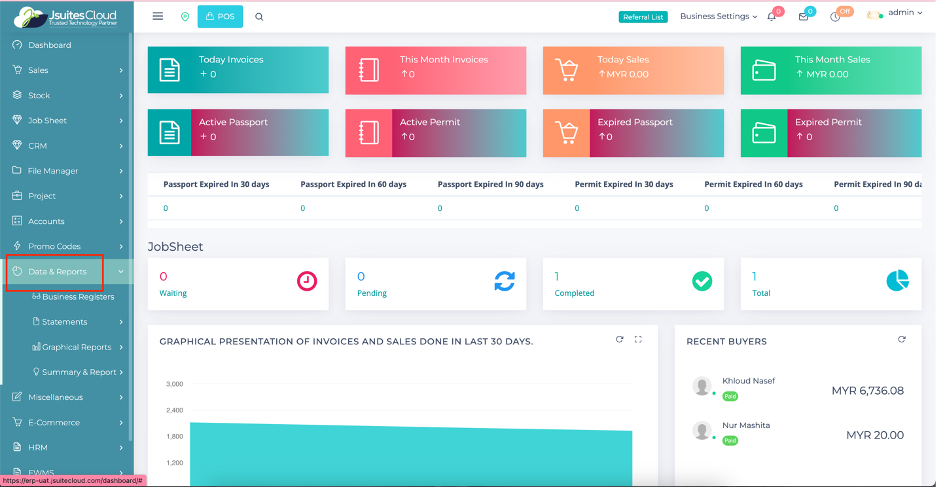Viewport: 936px width, 488px height.
Task: Click the POS button
Action: [220, 17]
